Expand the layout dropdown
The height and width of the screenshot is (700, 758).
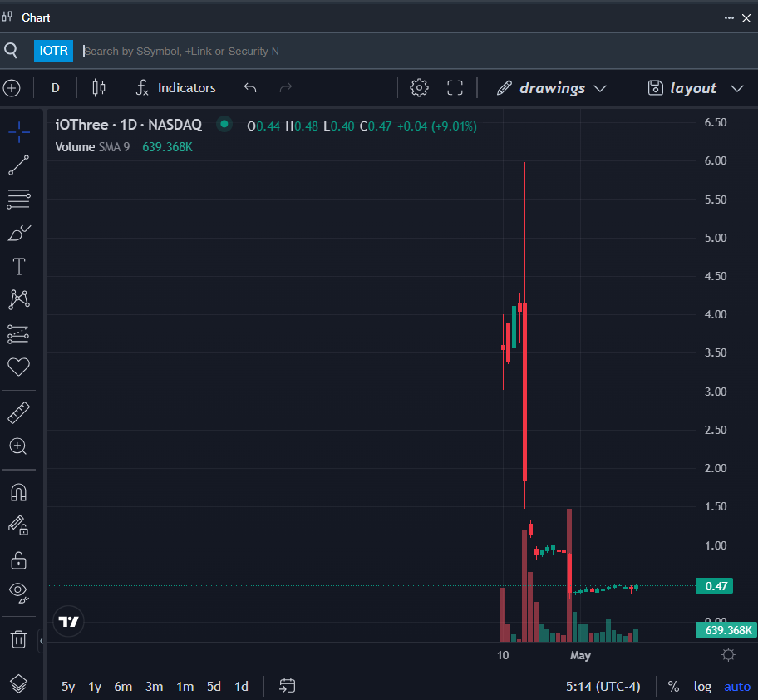[x=695, y=88]
